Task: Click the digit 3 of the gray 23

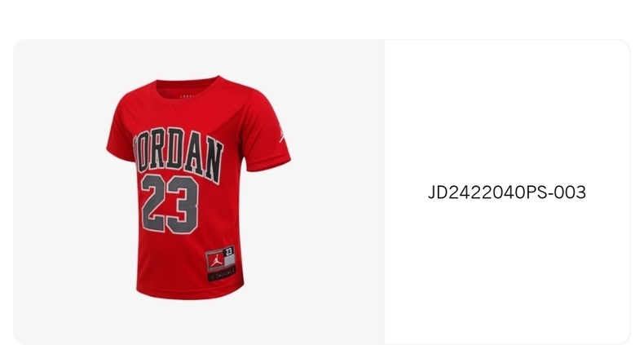Action: point(183,206)
